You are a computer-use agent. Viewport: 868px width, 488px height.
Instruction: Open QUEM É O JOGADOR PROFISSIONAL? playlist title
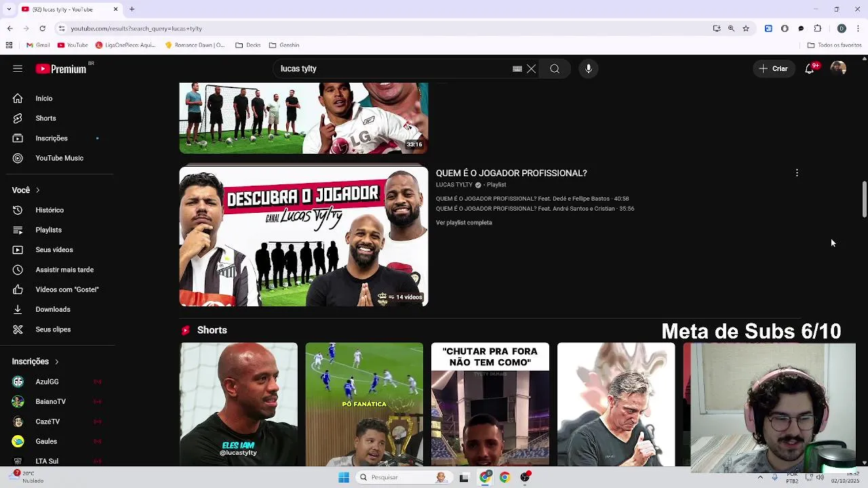(x=511, y=174)
